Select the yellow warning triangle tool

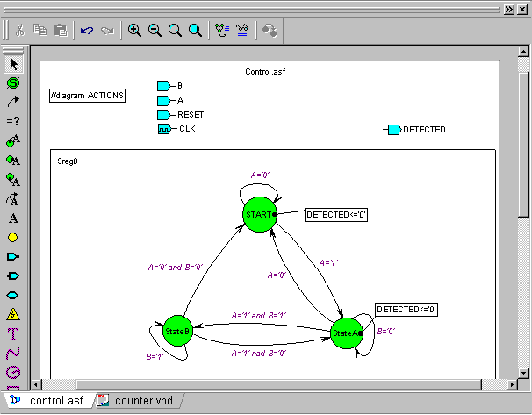13,314
